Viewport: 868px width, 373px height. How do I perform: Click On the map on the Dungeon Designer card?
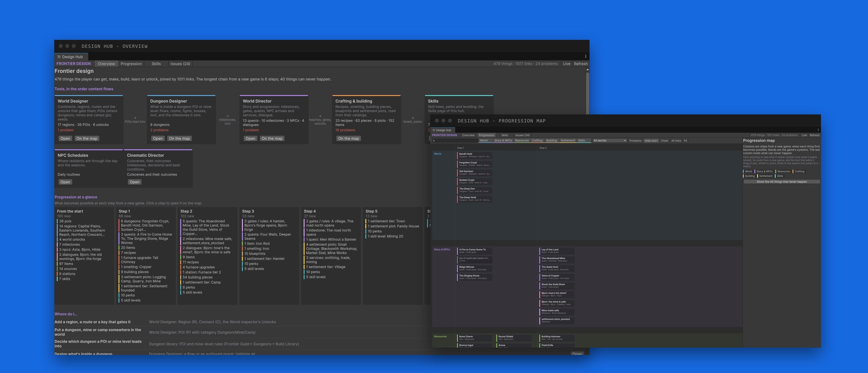tap(179, 138)
